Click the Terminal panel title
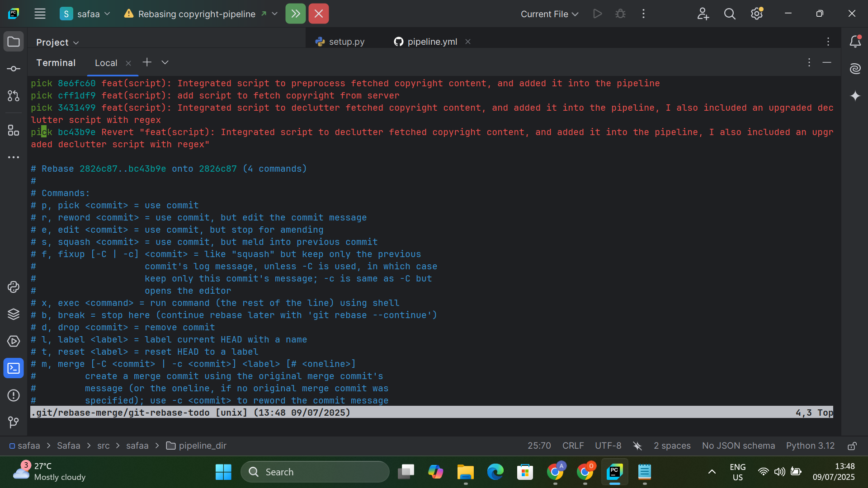868x488 pixels. point(56,63)
